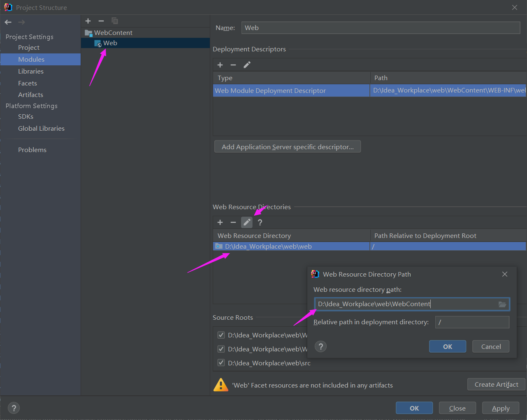
Task: Browse for web resource directory folder
Action: (502, 304)
